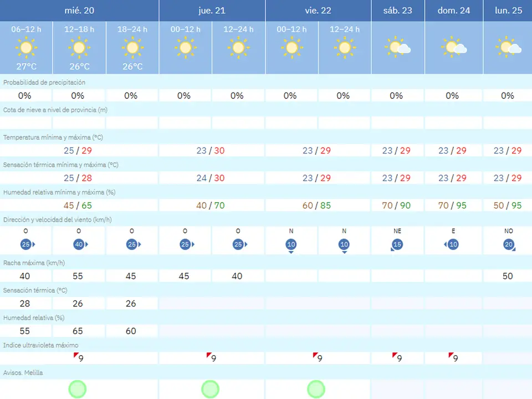Screen dimensions: 532x399
Task: Click the Probabilidad de precipitación label
Action: pos(44,83)
